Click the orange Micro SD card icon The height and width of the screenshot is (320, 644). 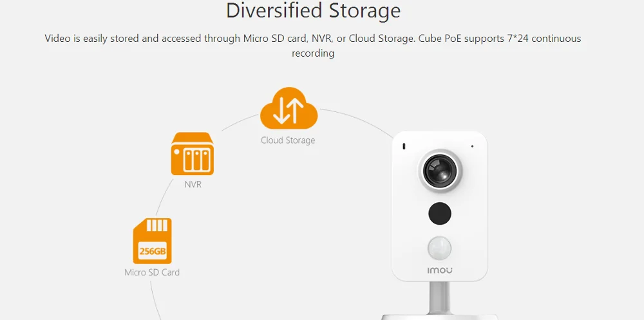[x=152, y=241]
